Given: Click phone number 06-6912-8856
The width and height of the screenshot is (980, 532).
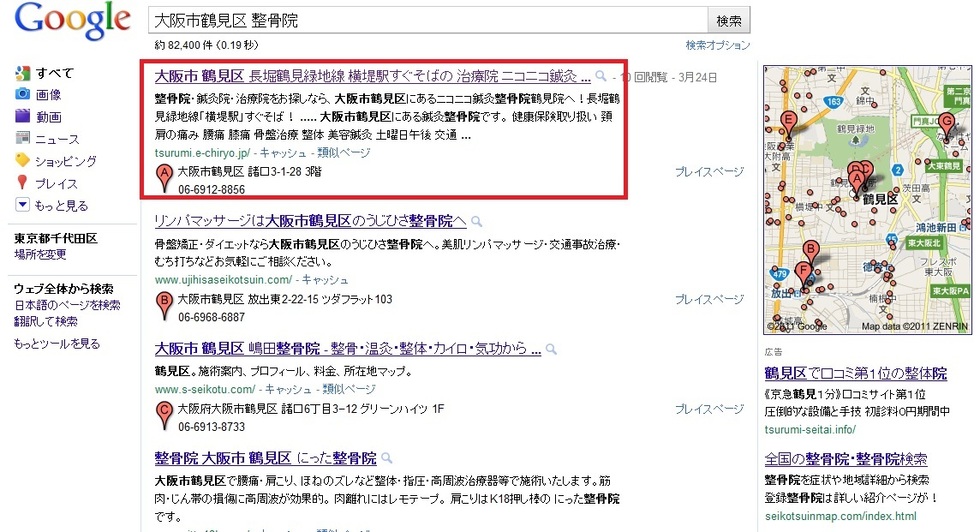Looking at the screenshot, I should 211,189.
